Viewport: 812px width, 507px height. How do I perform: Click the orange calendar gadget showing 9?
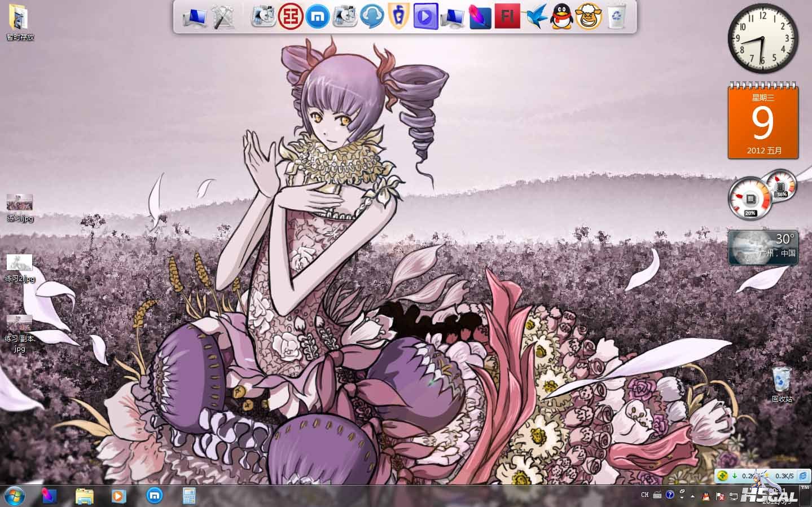click(763, 121)
